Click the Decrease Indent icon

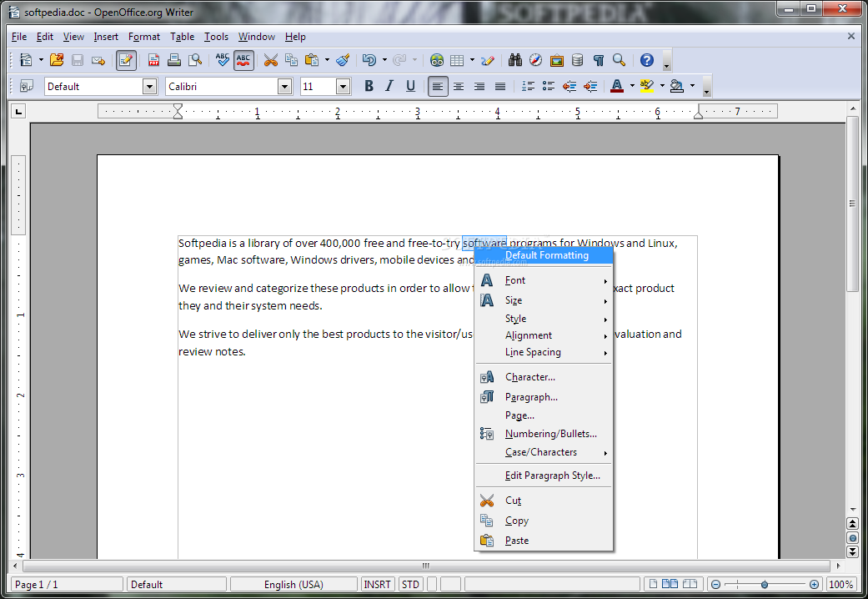[569, 86]
